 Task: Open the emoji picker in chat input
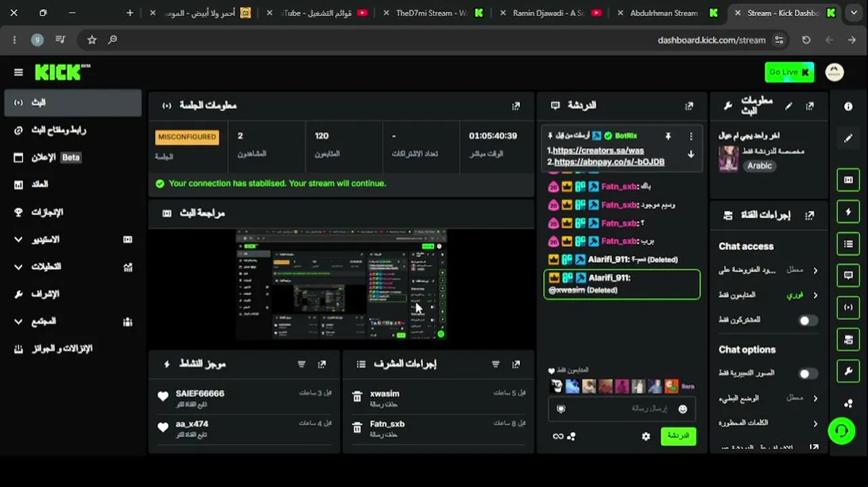pos(683,409)
